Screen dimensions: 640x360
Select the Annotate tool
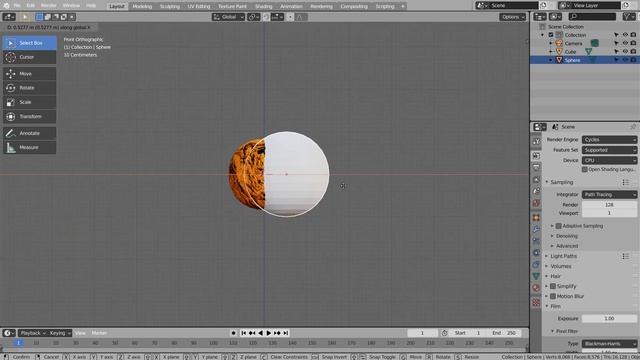[x=29, y=133]
